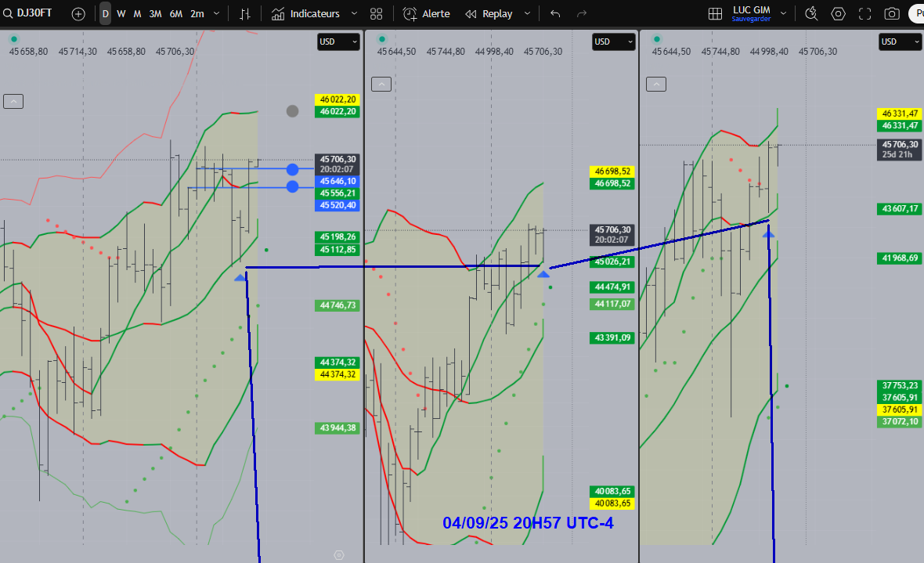
Task: Open chart settings hexagon icon
Action: point(838,13)
